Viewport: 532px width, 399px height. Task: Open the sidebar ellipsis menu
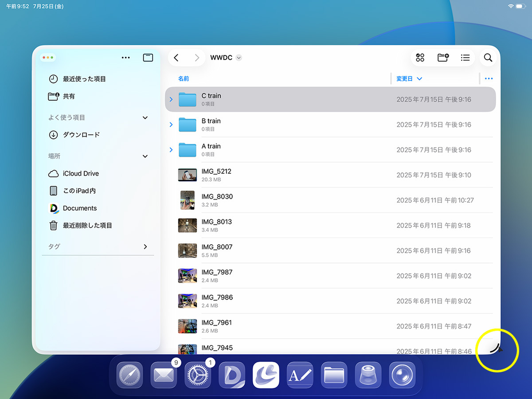point(125,58)
